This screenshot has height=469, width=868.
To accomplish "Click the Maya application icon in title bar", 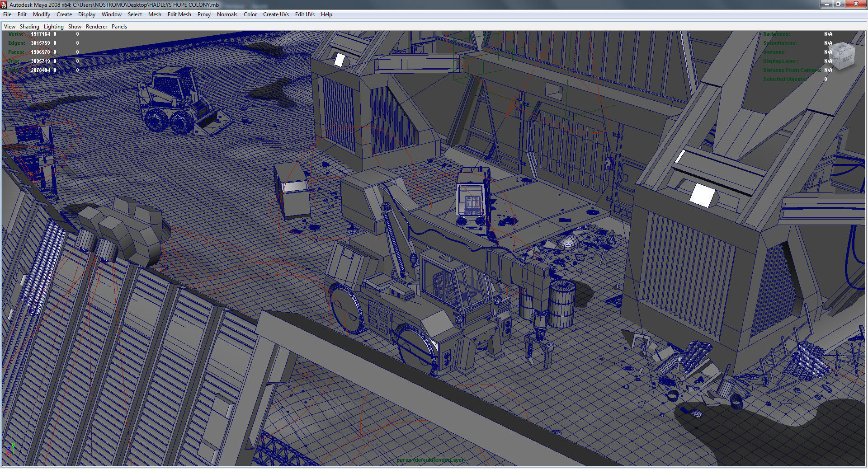I will [4, 5].
